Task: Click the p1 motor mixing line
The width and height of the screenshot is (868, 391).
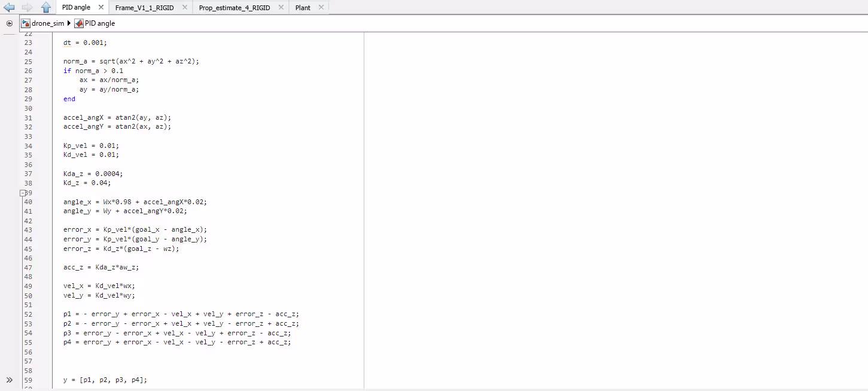Action: coord(181,314)
